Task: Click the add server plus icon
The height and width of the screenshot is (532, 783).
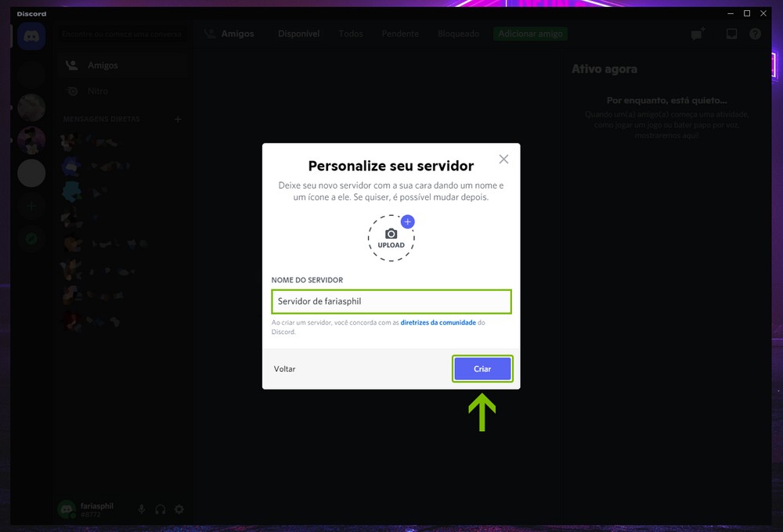Action: (31, 207)
